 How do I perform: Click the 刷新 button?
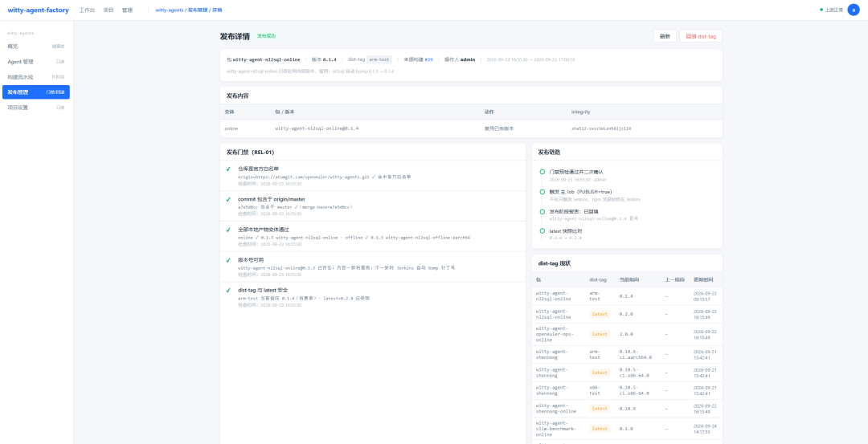(665, 36)
